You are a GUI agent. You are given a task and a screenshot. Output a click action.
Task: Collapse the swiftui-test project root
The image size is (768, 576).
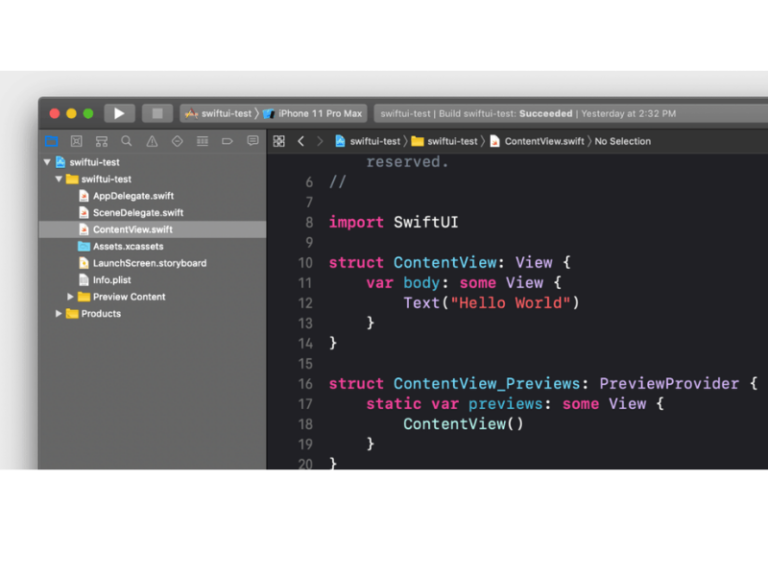pos(47,162)
